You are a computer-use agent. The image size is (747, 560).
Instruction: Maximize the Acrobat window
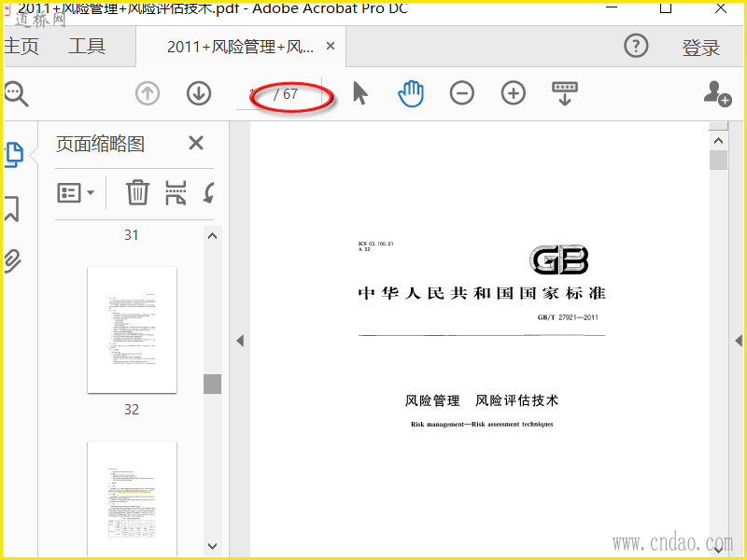tap(666, 7)
